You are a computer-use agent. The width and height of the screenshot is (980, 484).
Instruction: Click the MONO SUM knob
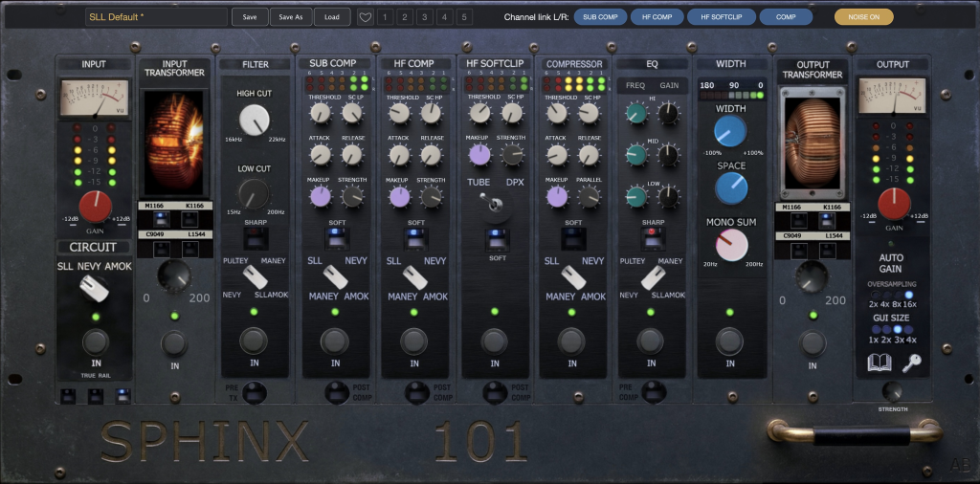coord(731,245)
